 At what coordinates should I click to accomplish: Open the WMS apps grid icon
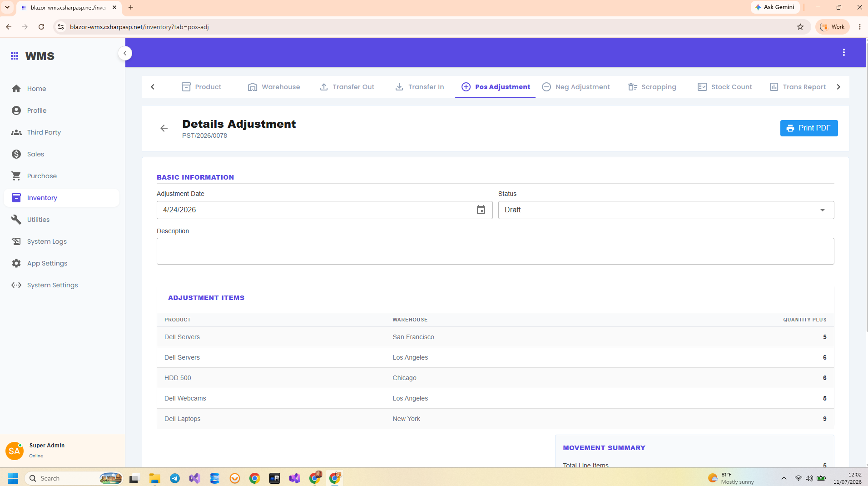point(15,56)
